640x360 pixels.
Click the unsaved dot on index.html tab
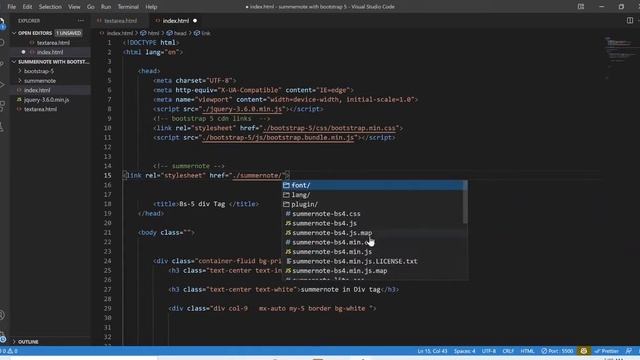click(x=195, y=20)
